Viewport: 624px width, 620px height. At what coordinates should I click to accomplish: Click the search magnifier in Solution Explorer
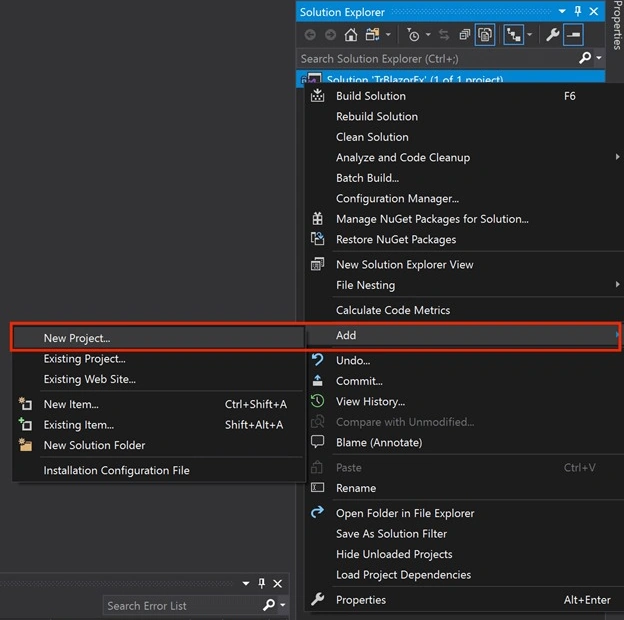coord(585,58)
